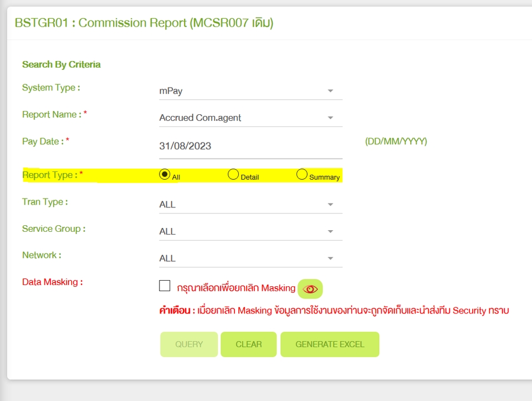Choose the Detail report type option
532x401 pixels.
[x=233, y=174]
